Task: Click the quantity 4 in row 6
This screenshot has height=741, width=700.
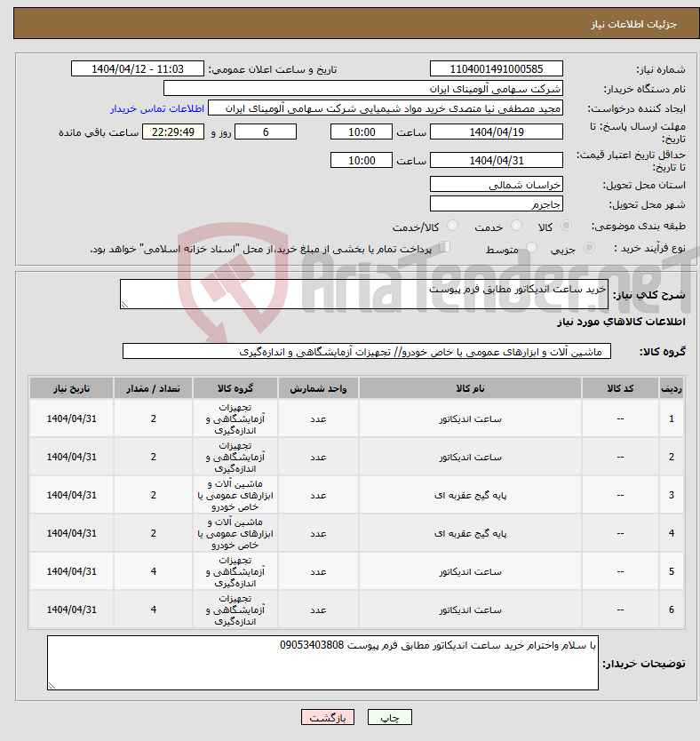Action: point(153,610)
